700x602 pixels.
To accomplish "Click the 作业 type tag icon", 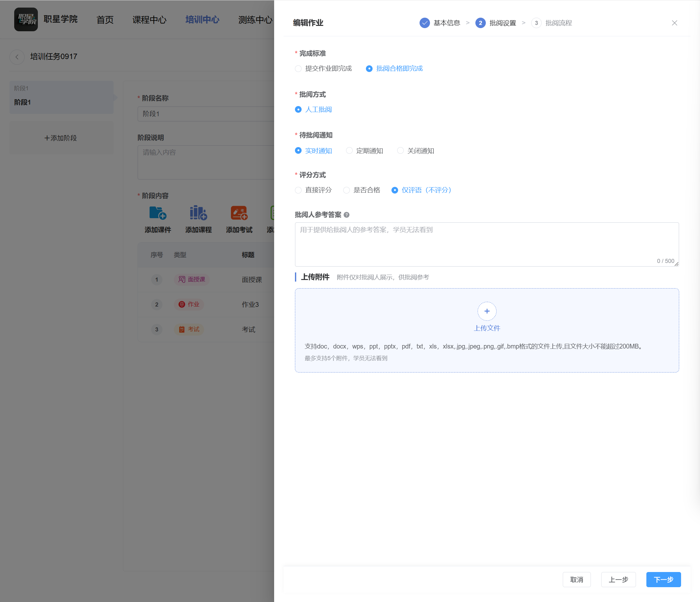I will [x=182, y=304].
